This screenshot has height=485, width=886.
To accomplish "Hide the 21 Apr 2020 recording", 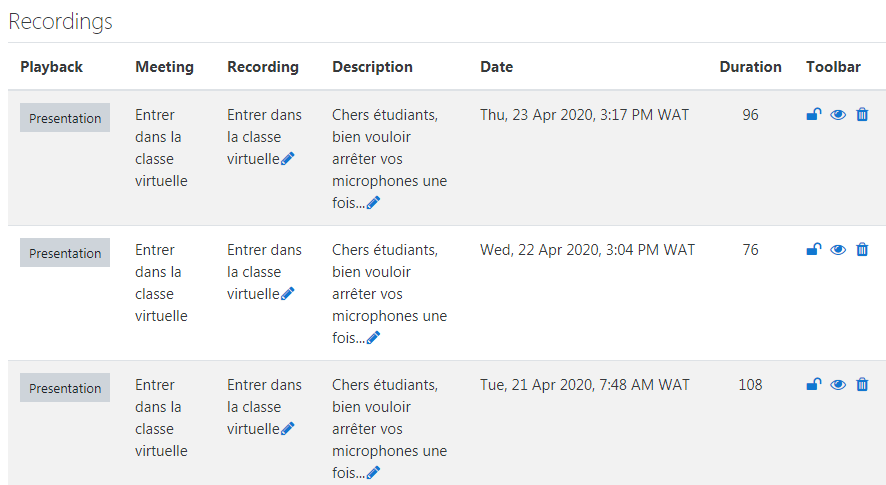I will coord(838,385).
